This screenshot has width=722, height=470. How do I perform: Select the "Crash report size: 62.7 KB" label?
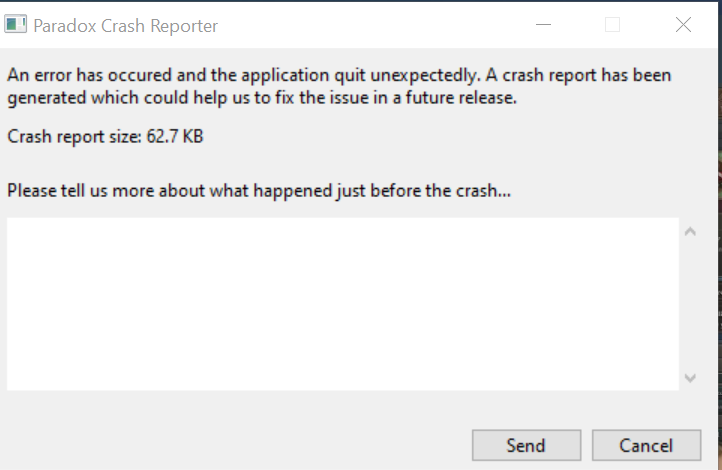point(105,137)
